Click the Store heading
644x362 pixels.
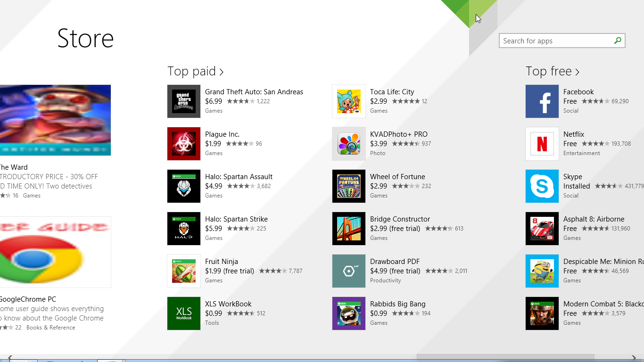coord(85,39)
